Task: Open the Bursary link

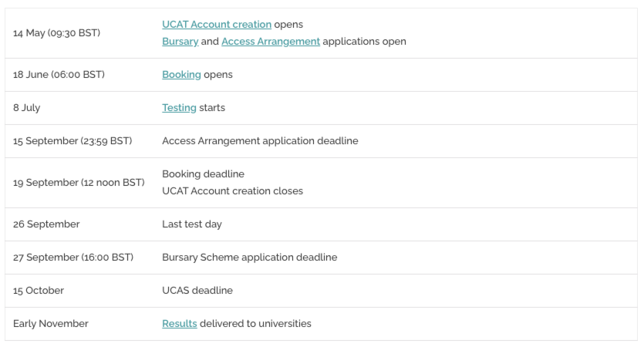Action: [x=180, y=42]
